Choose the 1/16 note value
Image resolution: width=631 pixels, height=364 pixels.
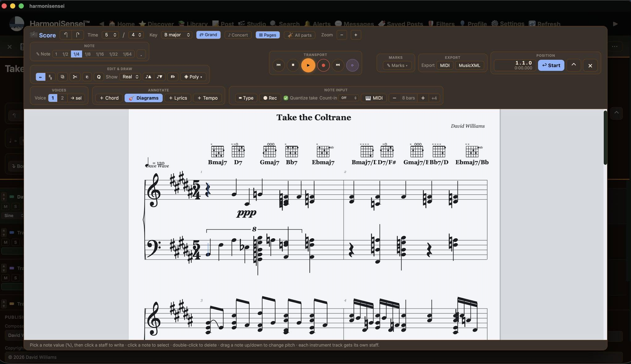click(100, 54)
